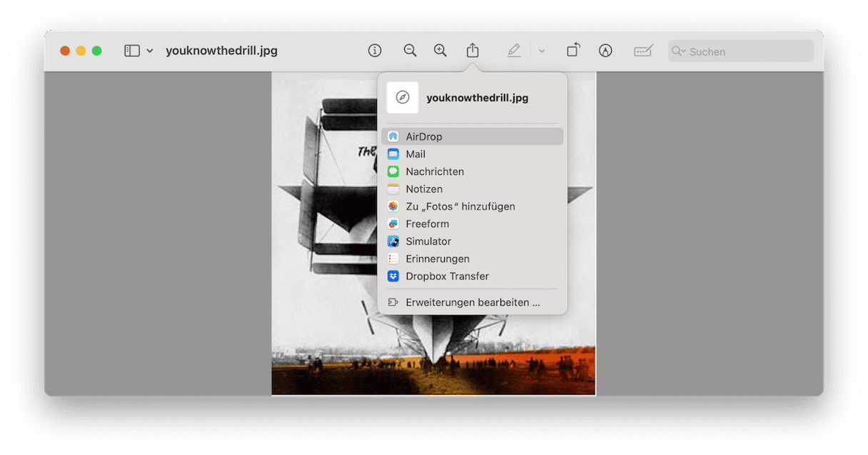Screen dimensions: 868x455
Task: Show the Markup toolbar
Action: point(605,51)
